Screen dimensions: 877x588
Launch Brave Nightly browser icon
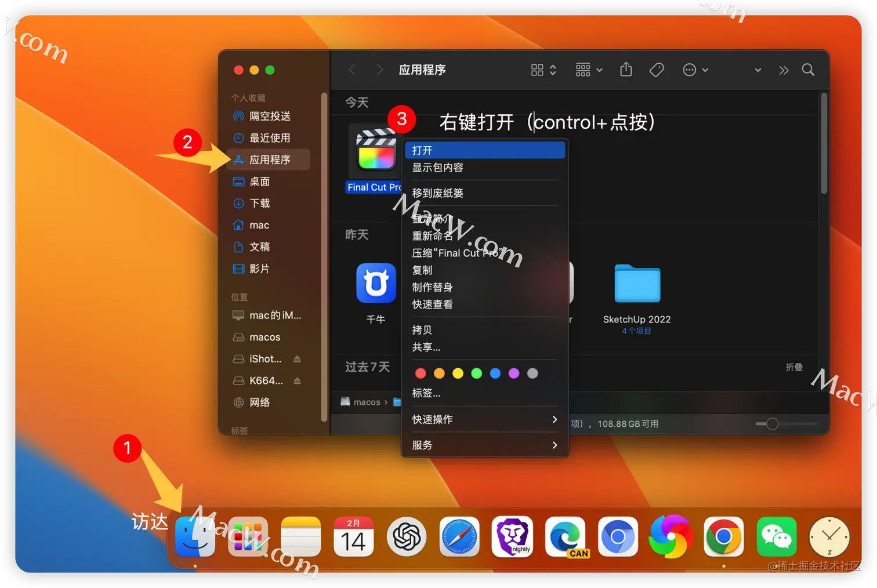(512, 537)
